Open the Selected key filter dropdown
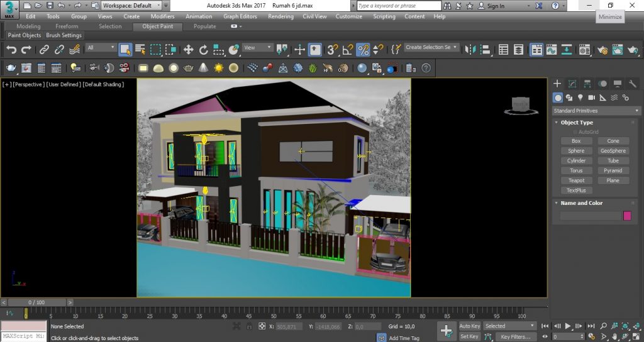Screen dimensions: 644x342 tap(509, 326)
